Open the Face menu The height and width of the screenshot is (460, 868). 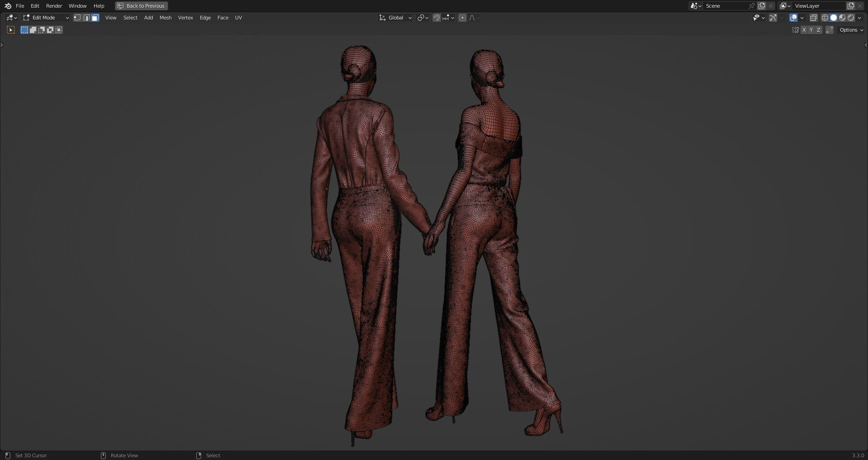[x=223, y=18]
